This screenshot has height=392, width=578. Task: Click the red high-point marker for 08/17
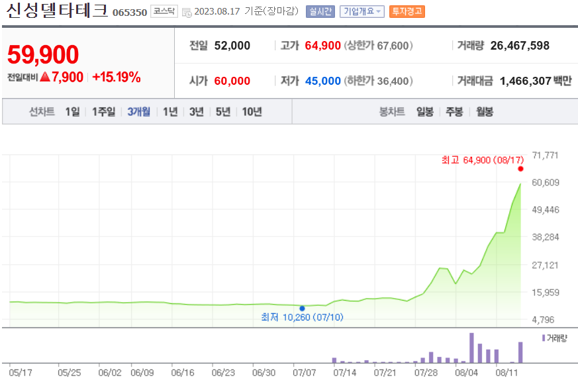point(520,169)
